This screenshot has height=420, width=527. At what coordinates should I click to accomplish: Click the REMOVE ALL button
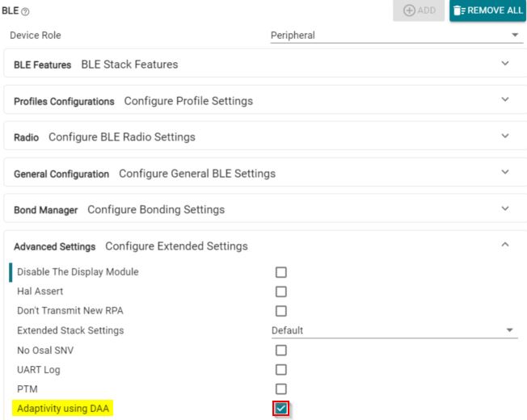click(487, 10)
